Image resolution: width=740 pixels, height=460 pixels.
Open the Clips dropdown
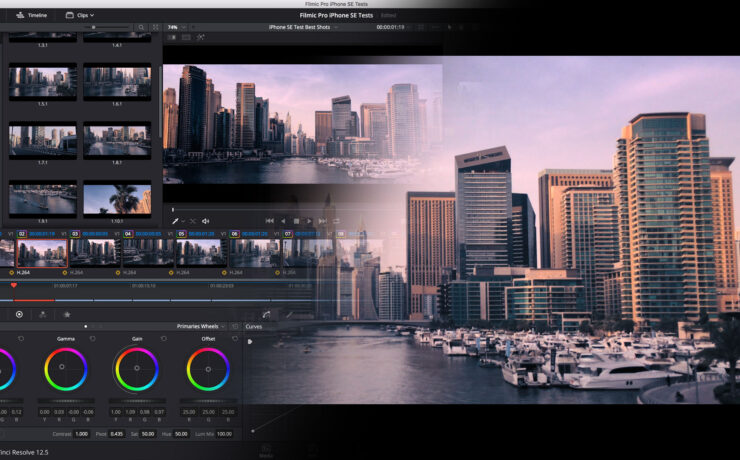79,15
